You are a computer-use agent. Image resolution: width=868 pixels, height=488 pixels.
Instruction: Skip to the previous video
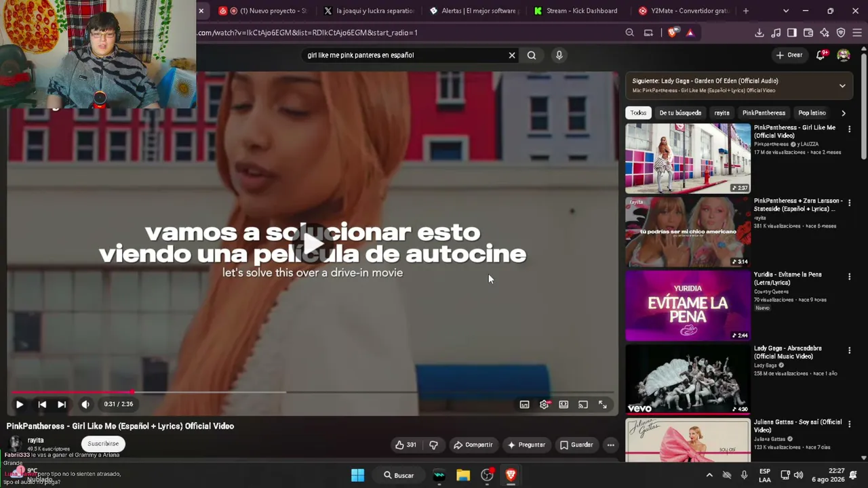coord(42,405)
